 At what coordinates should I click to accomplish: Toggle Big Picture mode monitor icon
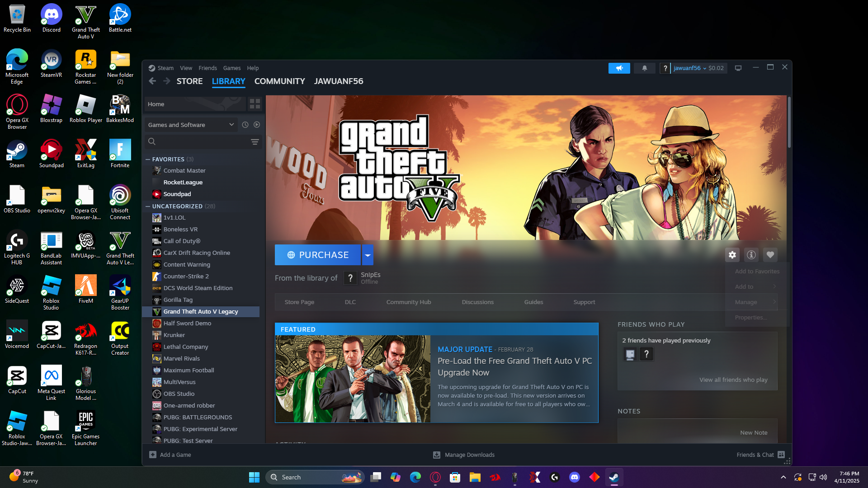[738, 68]
